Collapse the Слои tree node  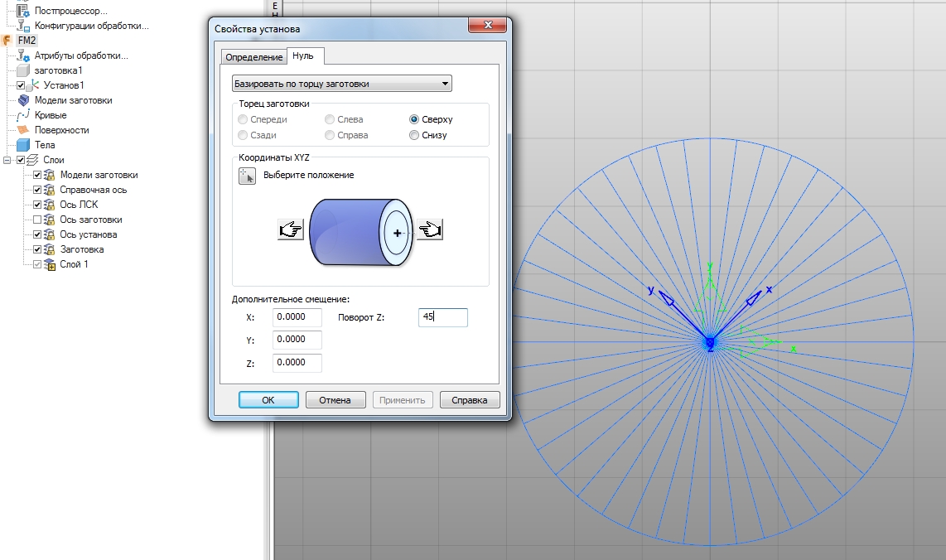click(x=8, y=160)
